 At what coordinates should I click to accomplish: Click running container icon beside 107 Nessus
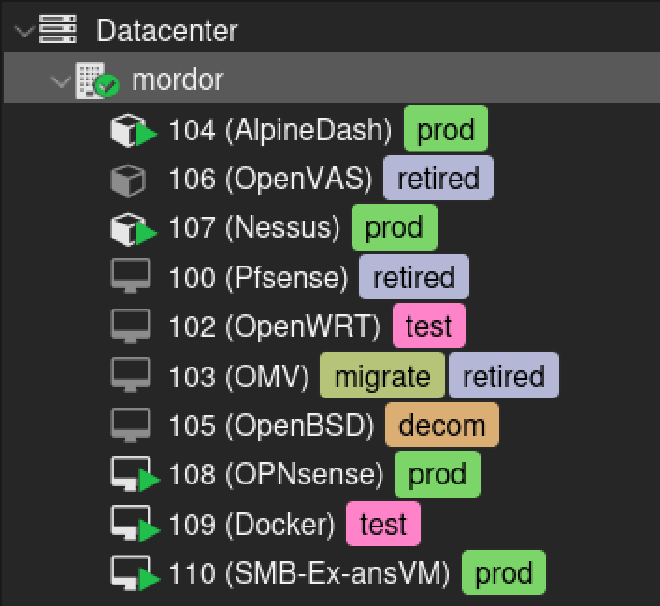130,229
